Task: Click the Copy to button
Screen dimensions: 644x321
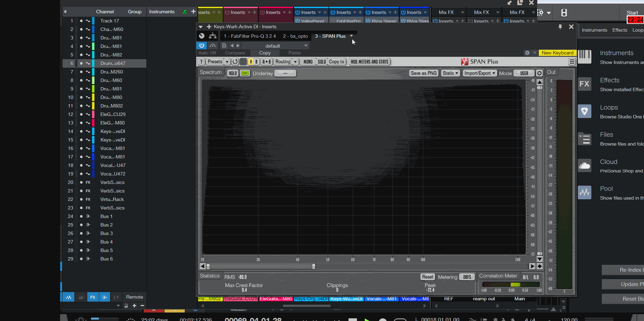Action: [337, 62]
